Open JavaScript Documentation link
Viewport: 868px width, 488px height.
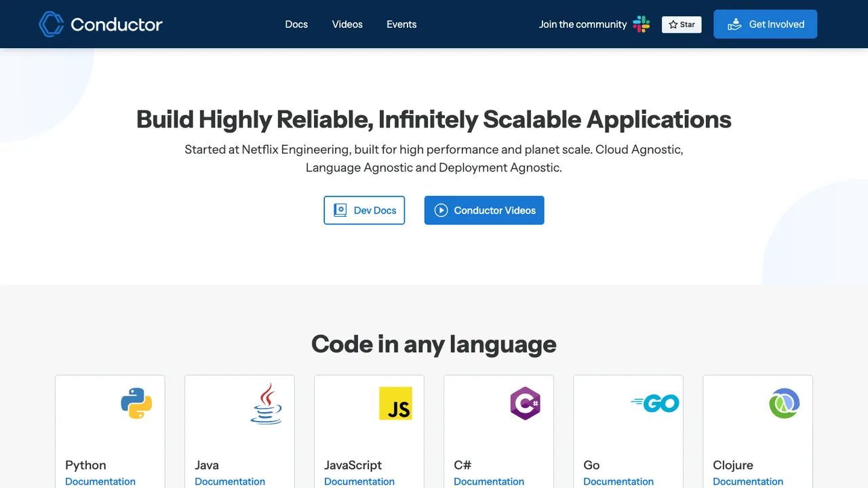click(x=359, y=482)
